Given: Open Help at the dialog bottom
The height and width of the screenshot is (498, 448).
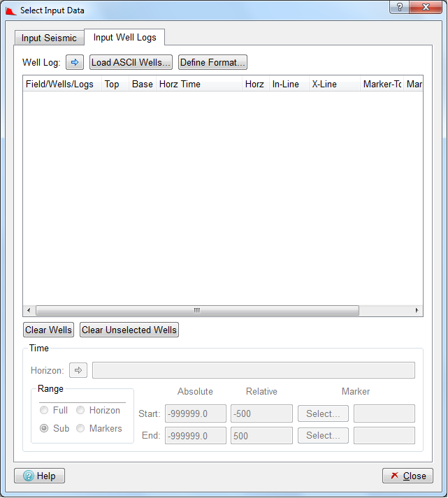Looking at the screenshot, I should tap(39, 476).
